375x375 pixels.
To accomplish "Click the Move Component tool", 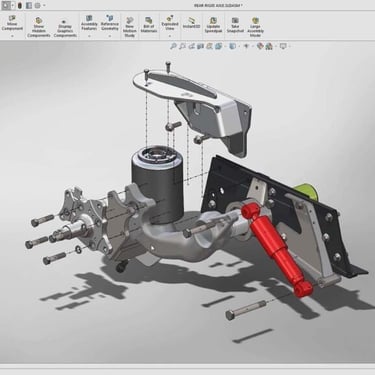I will point(12,23).
